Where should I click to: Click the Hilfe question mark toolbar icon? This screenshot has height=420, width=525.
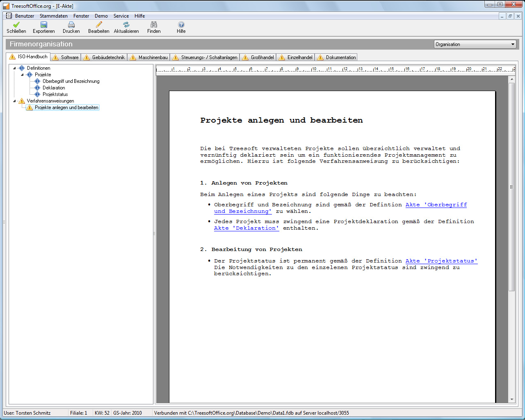coord(181,25)
